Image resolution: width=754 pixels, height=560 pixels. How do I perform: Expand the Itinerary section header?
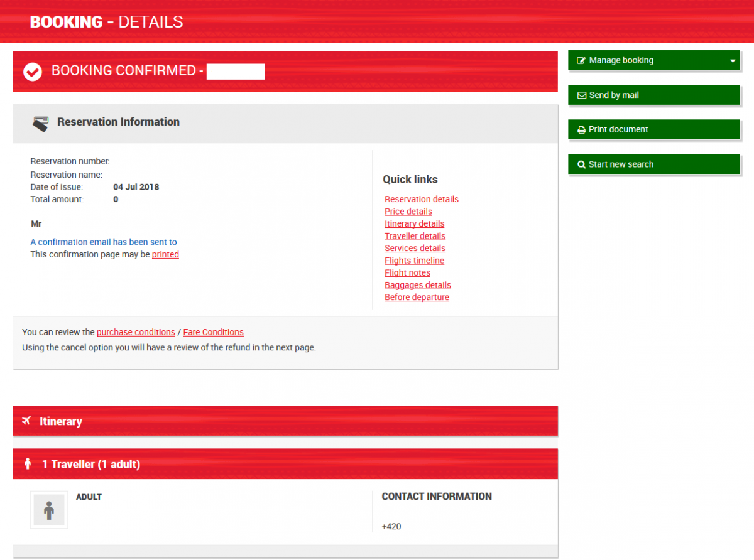[x=285, y=421]
